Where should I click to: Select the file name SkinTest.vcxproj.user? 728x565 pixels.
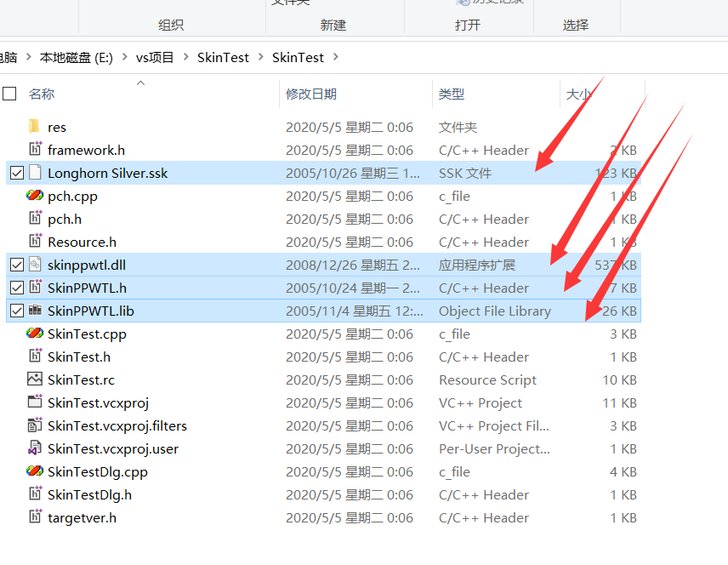[113, 449]
